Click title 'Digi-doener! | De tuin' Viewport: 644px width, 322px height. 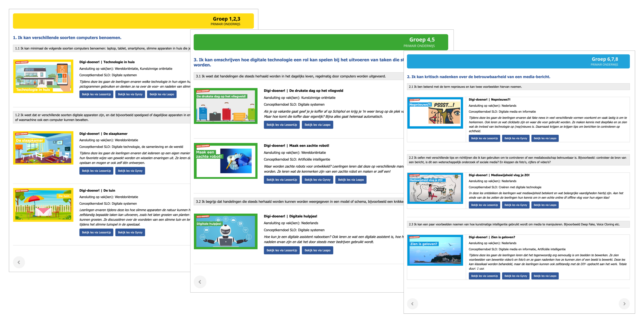tap(97, 191)
